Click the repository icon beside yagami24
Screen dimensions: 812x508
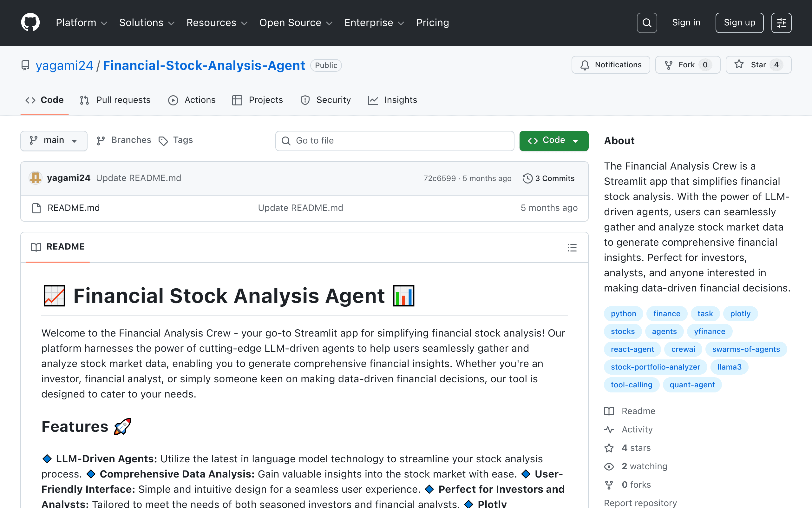(x=25, y=65)
